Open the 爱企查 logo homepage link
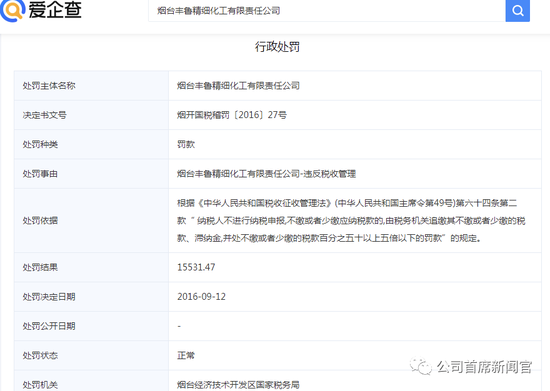Screen dimensions: 550x391 click(x=41, y=10)
